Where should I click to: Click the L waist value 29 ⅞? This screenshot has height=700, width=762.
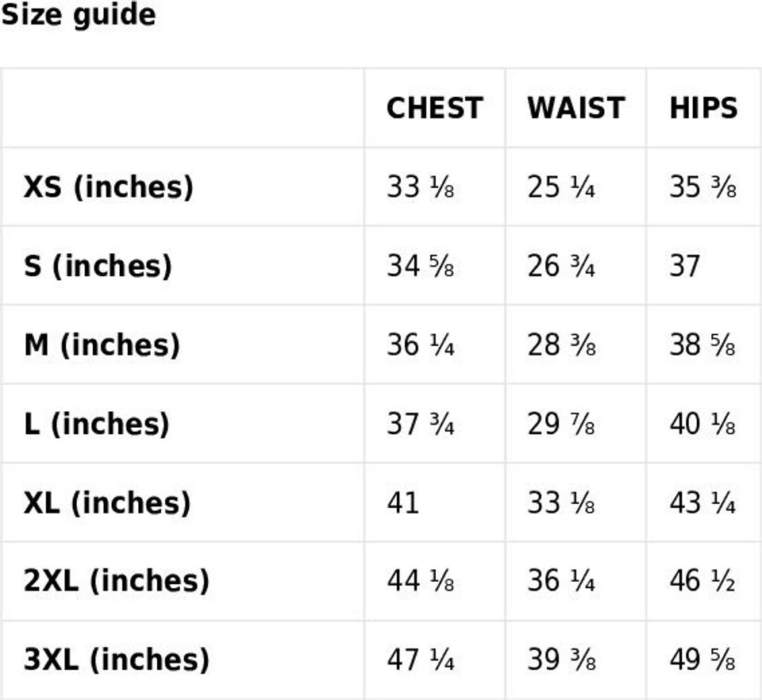click(561, 423)
